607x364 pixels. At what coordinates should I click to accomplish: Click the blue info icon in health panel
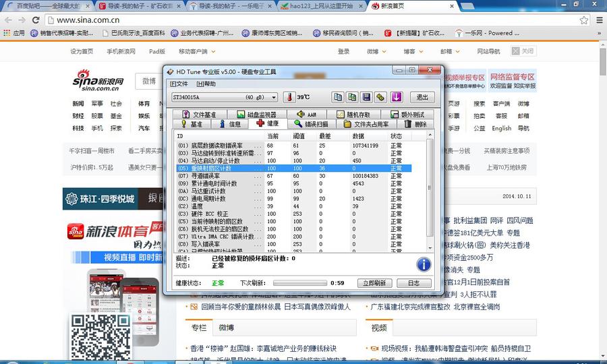(424, 265)
